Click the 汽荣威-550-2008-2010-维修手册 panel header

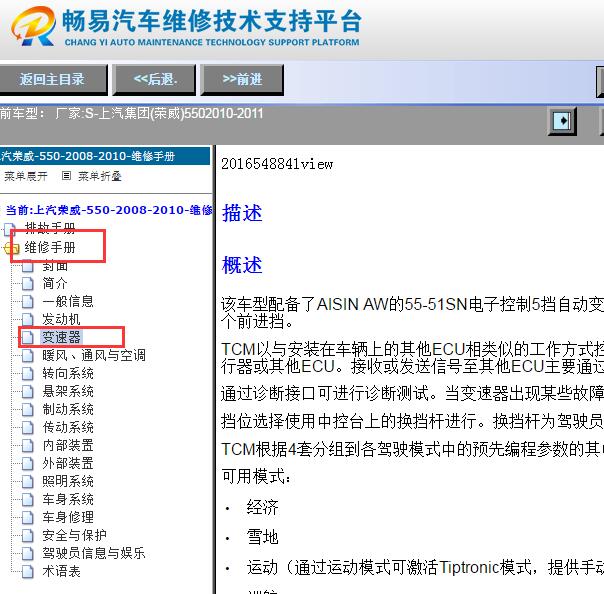click(105, 156)
